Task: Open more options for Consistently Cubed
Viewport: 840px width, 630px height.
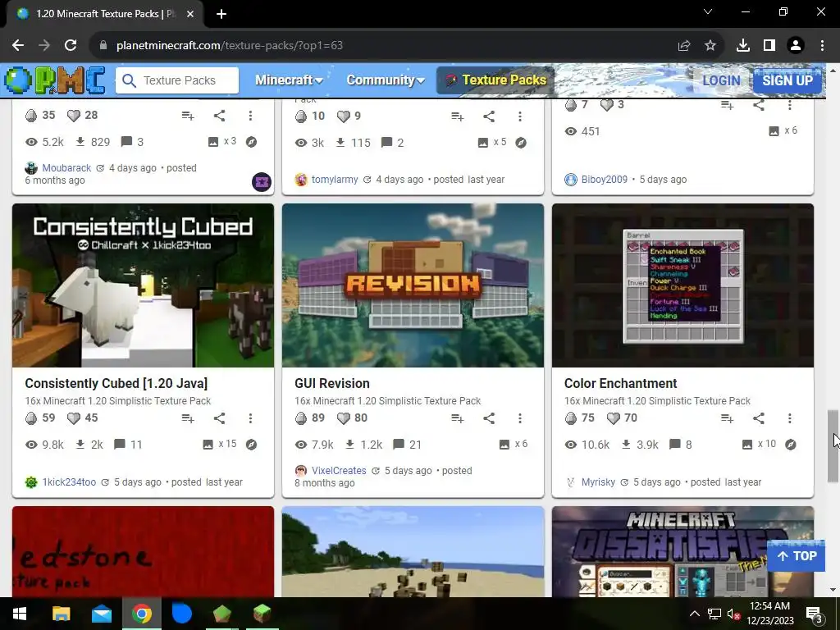Action: click(250, 418)
